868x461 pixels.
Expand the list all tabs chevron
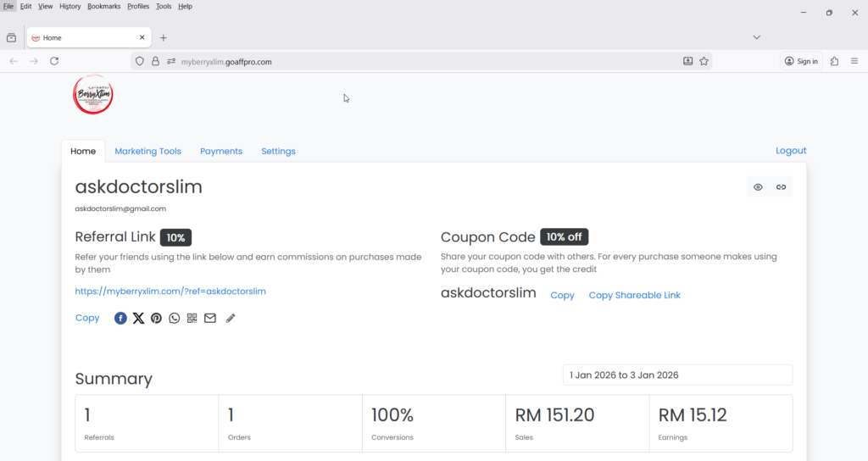pos(756,37)
